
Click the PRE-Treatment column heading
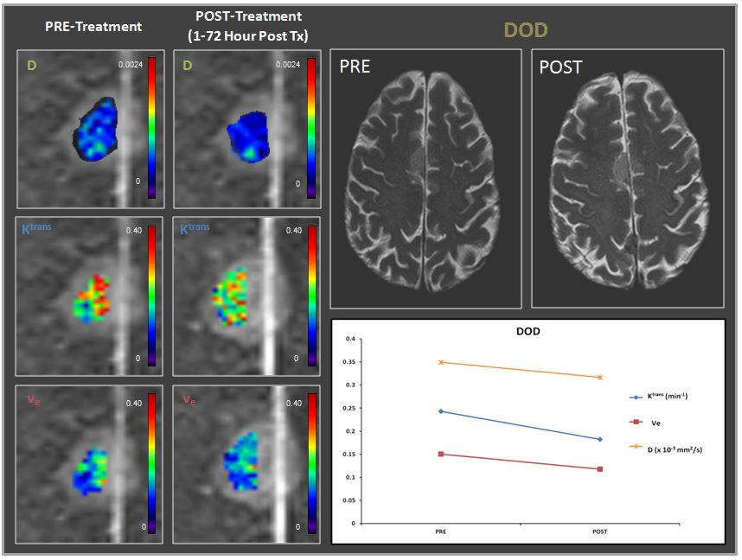(93, 26)
